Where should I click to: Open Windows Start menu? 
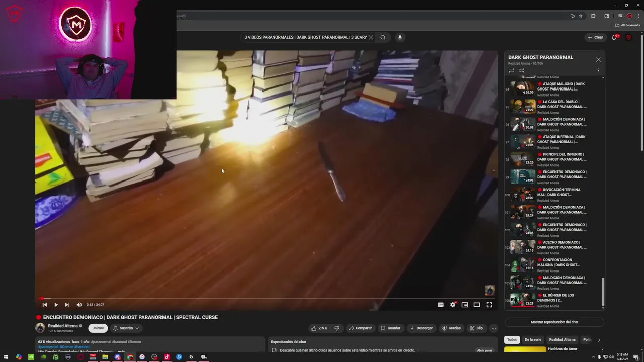tap(6, 357)
